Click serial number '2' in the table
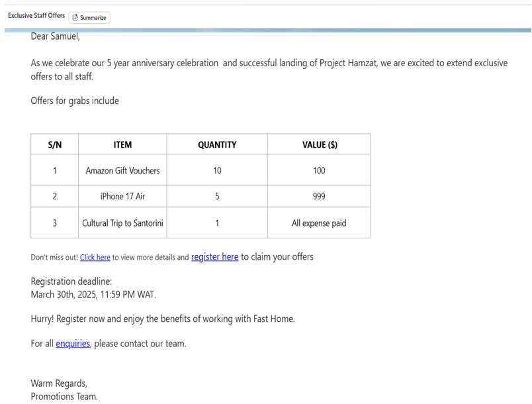 click(x=55, y=196)
